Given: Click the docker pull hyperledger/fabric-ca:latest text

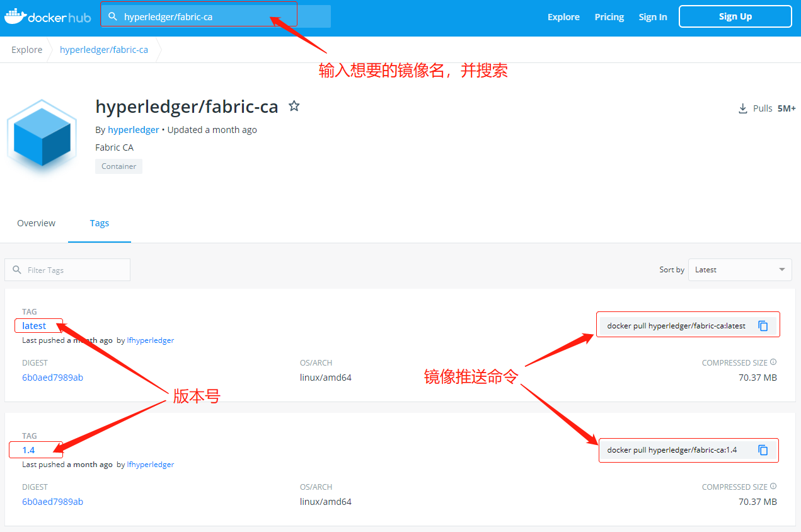Looking at the screenshot, I should pos(676,326).
